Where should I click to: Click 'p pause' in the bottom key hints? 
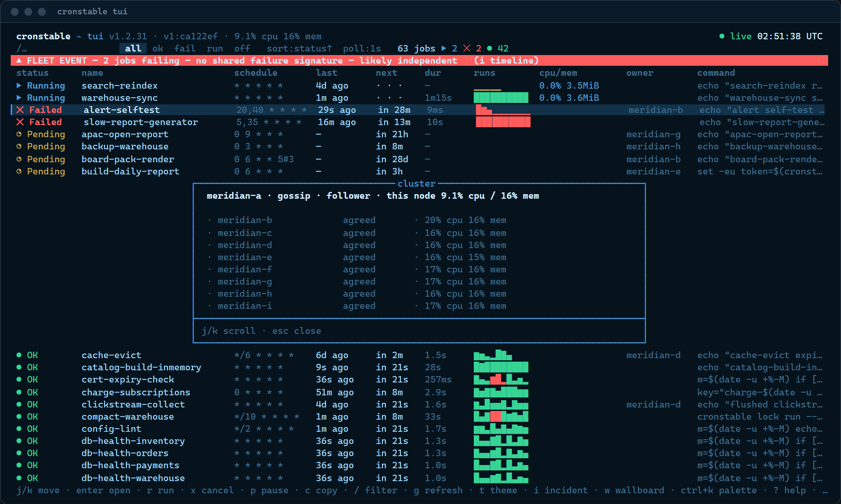click(x=269, y=490)
